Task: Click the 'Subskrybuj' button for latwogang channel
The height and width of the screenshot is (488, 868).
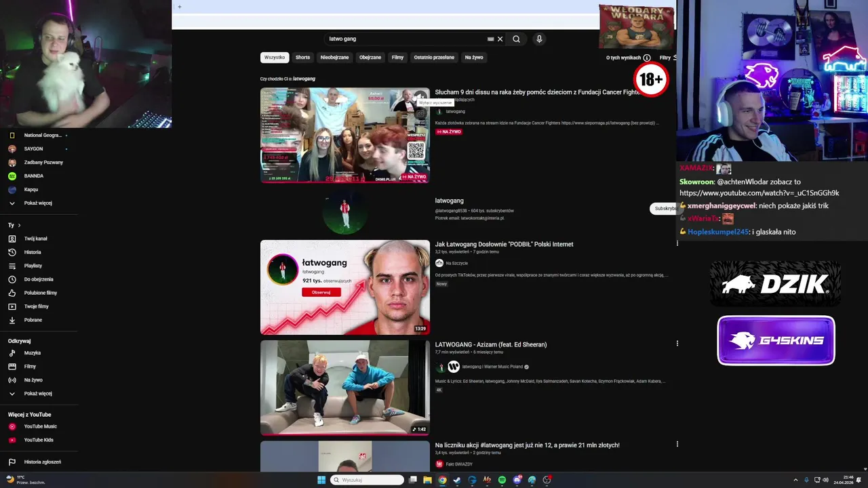Action: 665,209
